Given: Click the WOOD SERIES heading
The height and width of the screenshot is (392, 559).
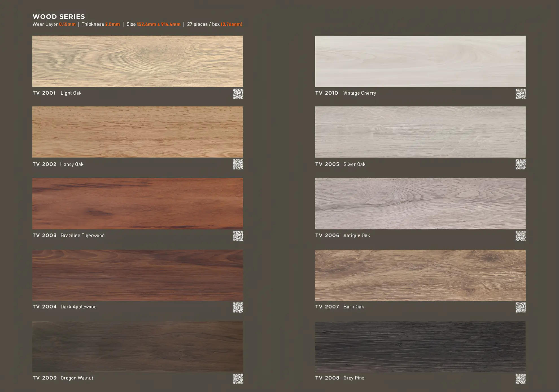Looking at the screenshot, I should (x=59, y=17).
